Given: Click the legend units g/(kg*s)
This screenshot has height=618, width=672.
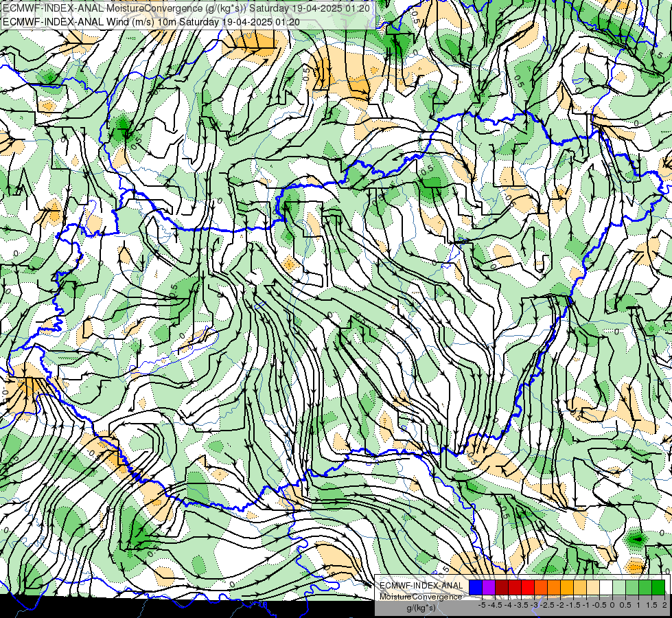Looking at the screenshot, I should [x=421, y=608].
